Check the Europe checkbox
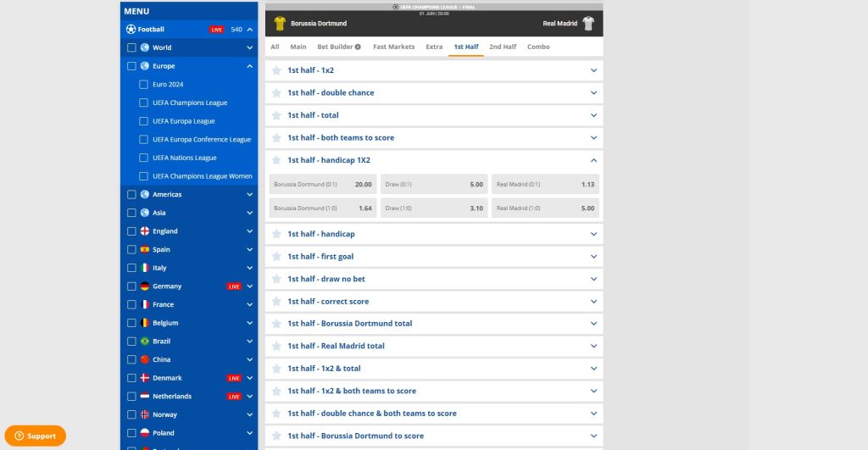This screenshot has height=450, width=868. (131, 66)
